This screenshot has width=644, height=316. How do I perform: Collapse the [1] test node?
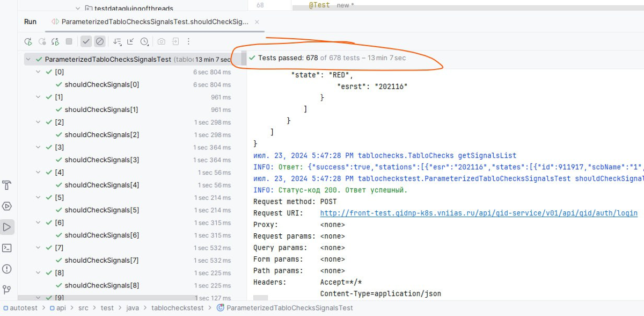(39, 97)
